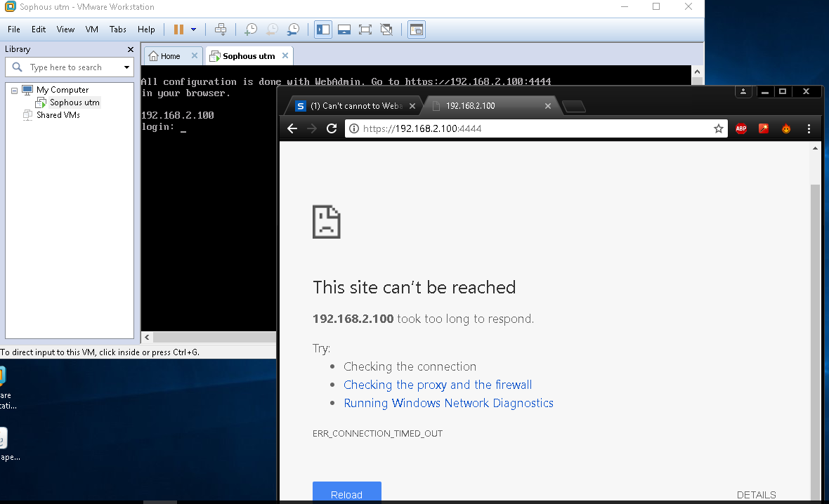
Task: Click Send Ctrl+Alt+Del toolbar icon
Action: 221,29
